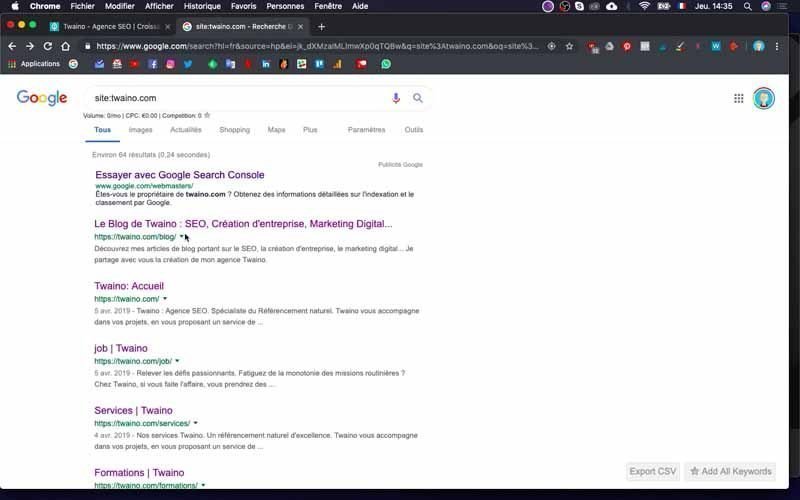
Task: Open the Google account avatar
Action: click(764, 98)
